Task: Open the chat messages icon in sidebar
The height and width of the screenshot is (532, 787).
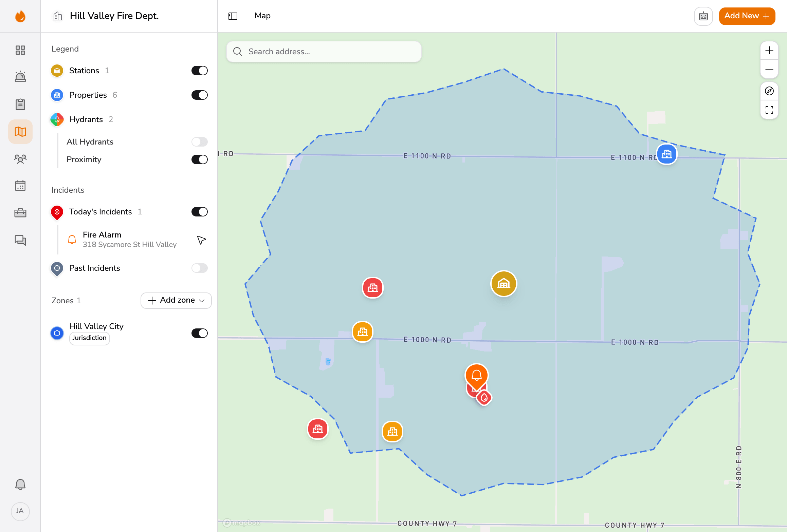Action: [20, 240]
